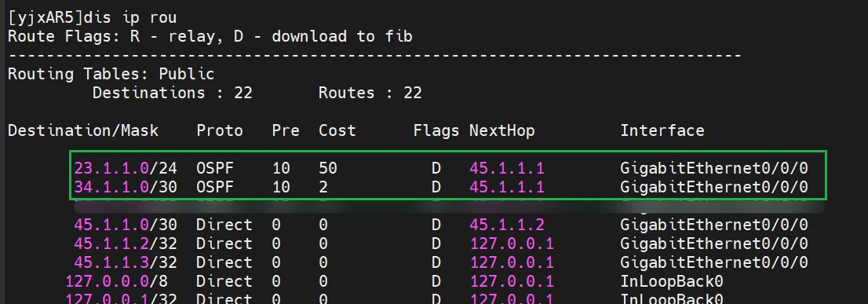
Task: Click Direct protocol in 45.1.1.2/32 row
Action: 224,243
